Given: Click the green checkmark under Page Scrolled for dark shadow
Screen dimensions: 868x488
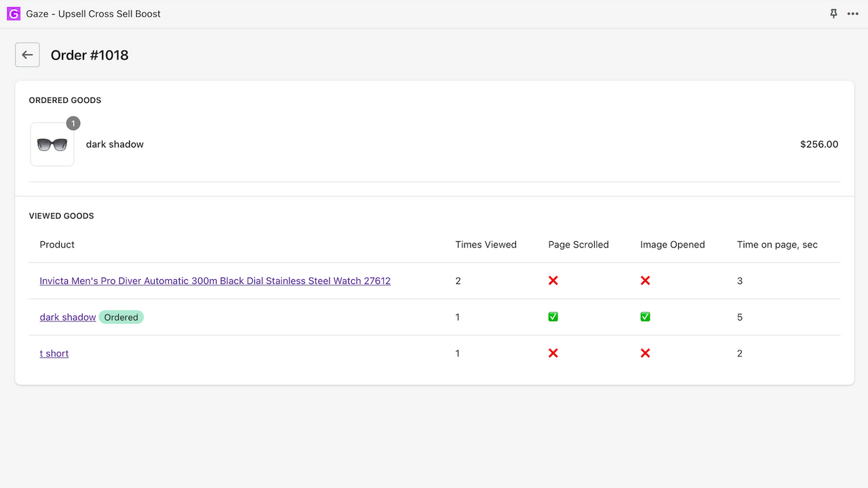Looking at the screenshot, I should [553, 317].
